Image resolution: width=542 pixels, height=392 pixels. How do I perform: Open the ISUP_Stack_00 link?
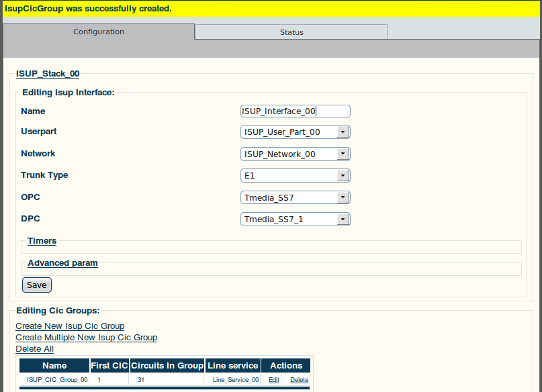tap(48, 74)
